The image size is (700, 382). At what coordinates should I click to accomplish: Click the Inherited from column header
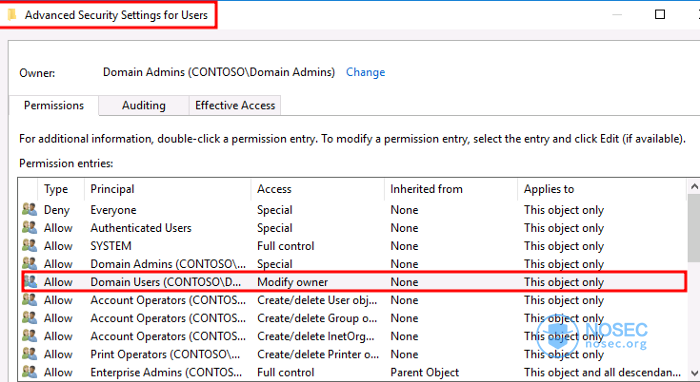coord(450,189)
